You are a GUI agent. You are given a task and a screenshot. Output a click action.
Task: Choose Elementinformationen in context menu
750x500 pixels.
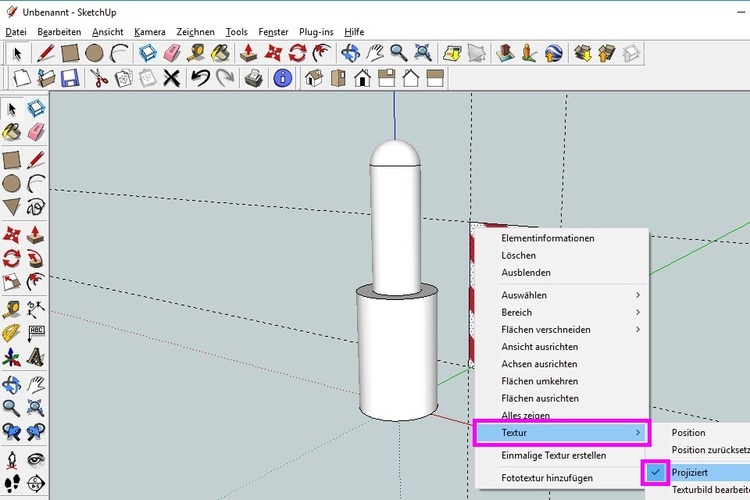(x=548, y=238)
